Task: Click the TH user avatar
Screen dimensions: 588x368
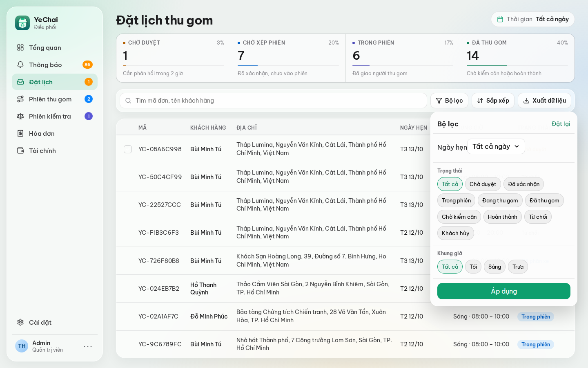Action: (22, 346)
